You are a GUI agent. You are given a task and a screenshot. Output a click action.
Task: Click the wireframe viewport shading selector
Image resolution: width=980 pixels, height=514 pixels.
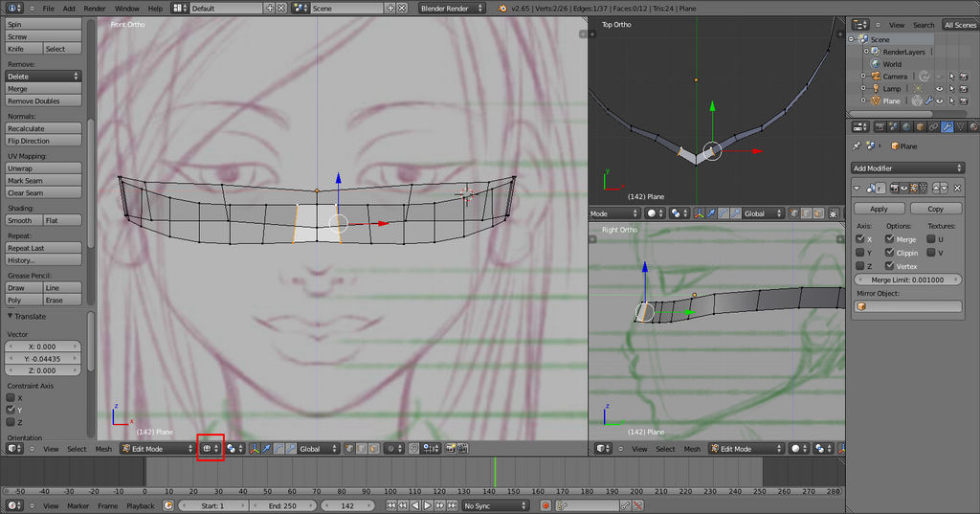pos(210,448)
